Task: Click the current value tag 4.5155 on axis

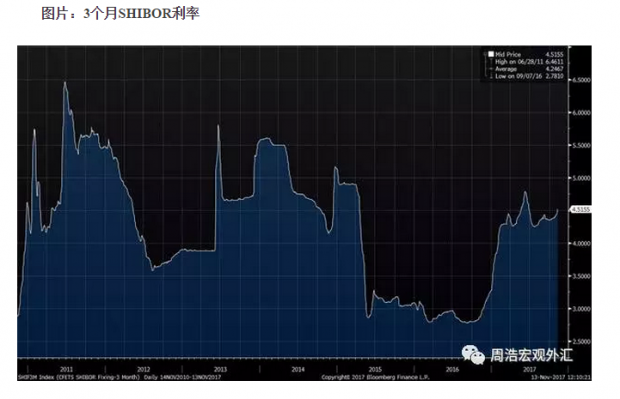Action: [x=580, y=210]
